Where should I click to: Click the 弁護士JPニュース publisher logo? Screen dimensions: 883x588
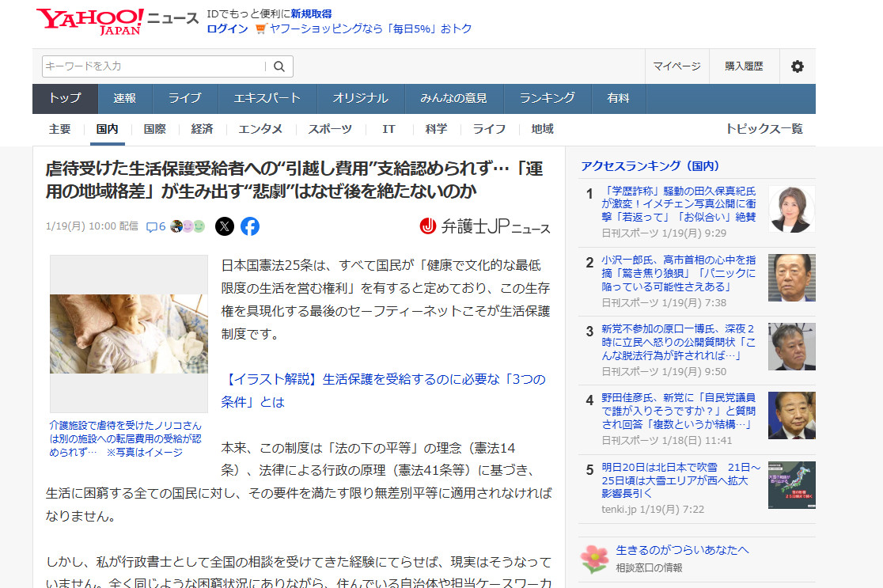click(484, 226)
